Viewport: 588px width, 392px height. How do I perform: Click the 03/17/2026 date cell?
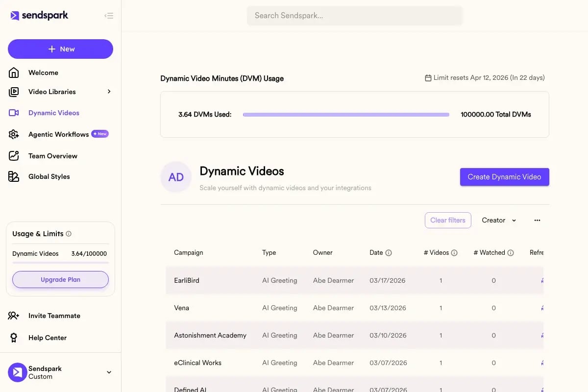(388, 280)
